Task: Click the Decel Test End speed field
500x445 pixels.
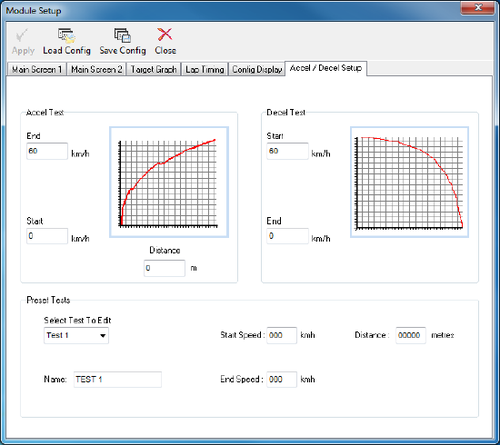Action: pyautogui.click(x=287, y=236)
